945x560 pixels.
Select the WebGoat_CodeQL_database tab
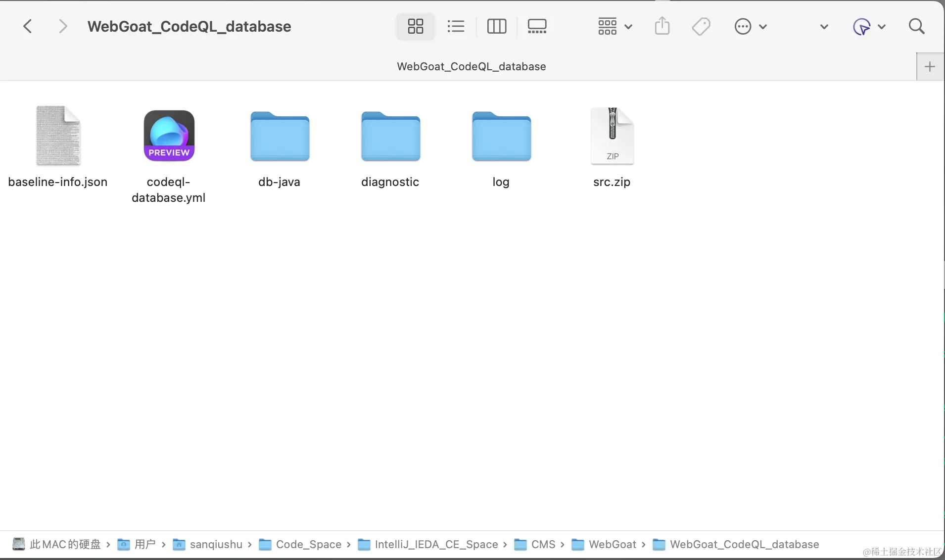[471, 66]
